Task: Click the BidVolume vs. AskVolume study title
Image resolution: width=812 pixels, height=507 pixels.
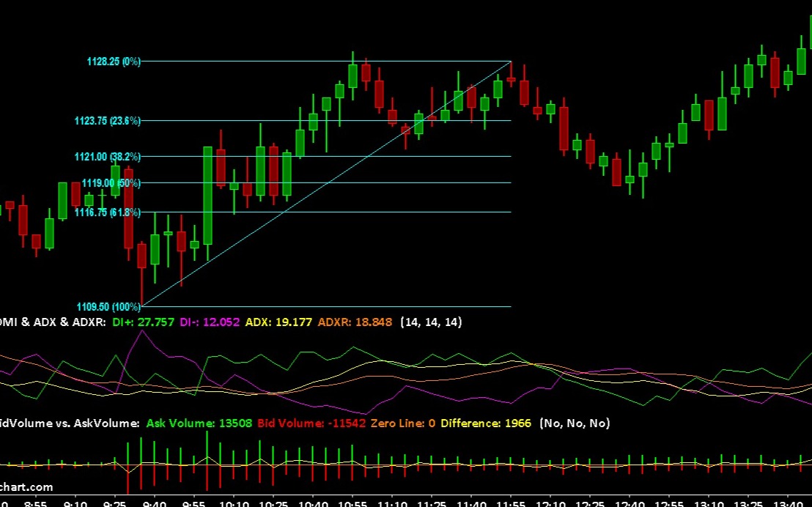Action: 70,423
